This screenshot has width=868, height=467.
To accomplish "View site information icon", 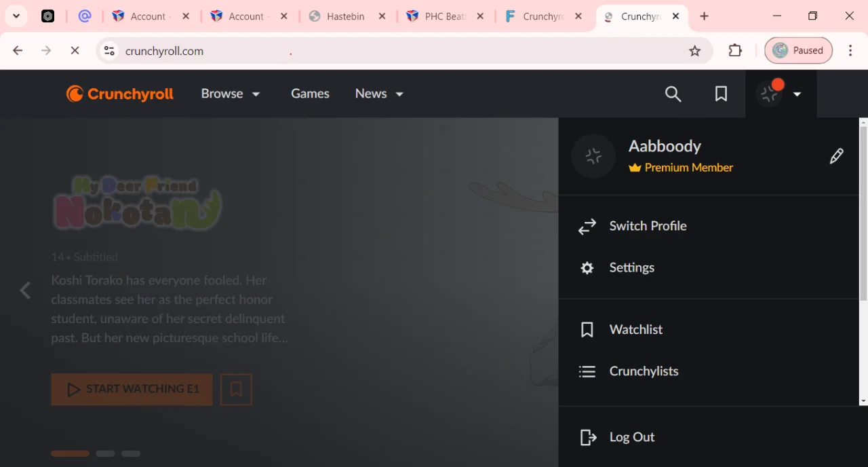I will (109, 50).
